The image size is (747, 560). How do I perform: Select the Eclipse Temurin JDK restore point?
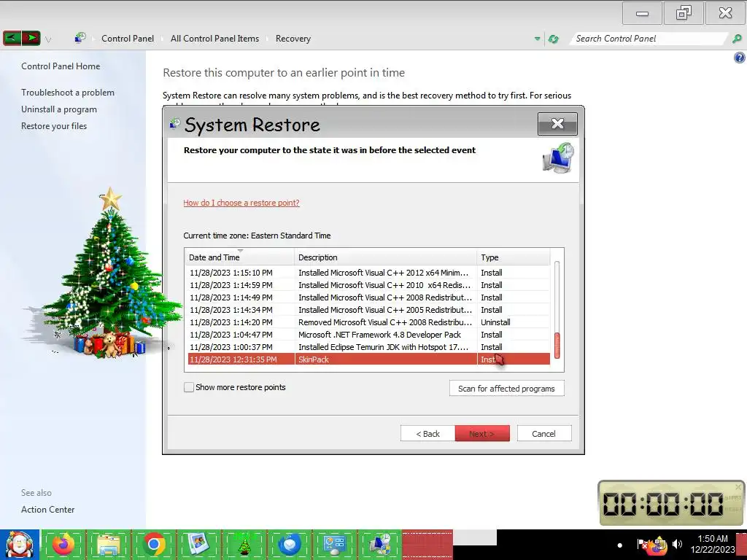pyautogui.click(x=368, y=347)
